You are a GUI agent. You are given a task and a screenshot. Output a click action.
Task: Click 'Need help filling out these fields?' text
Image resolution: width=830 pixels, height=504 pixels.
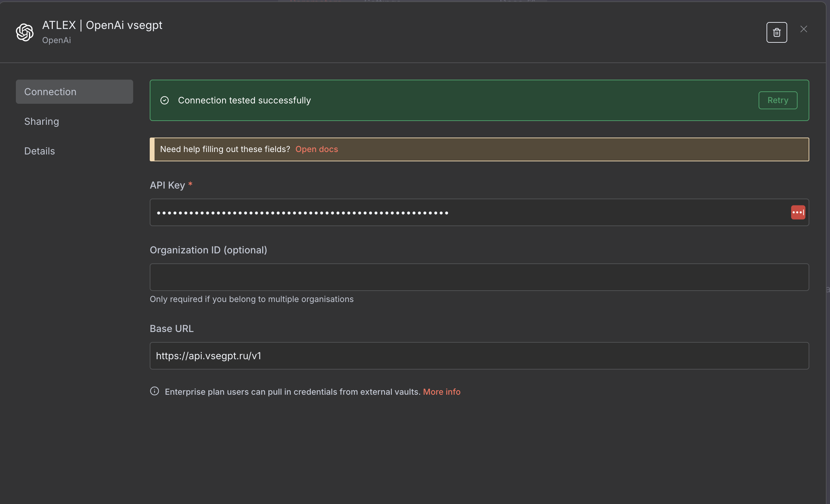tap(225, 149)
